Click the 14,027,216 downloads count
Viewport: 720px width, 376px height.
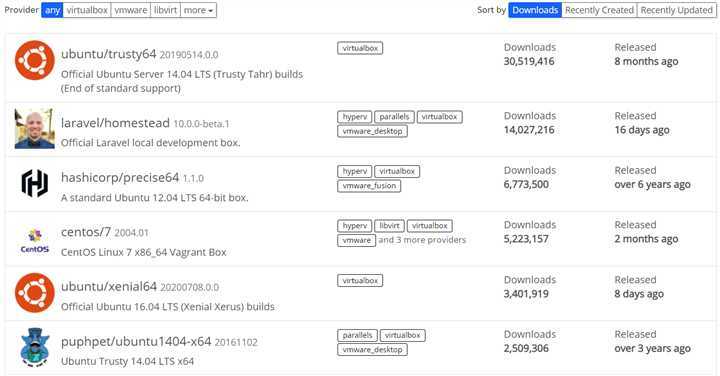[x=529, y=130]
